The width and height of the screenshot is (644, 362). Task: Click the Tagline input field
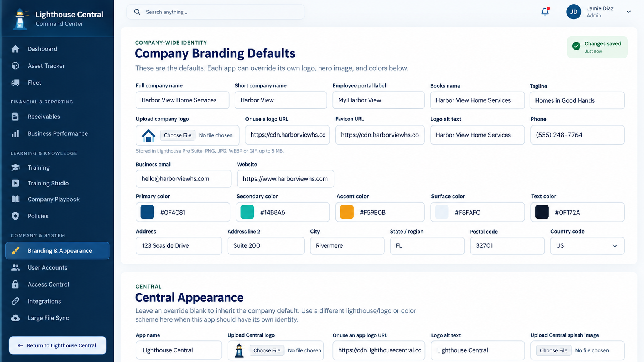[577, 100]
